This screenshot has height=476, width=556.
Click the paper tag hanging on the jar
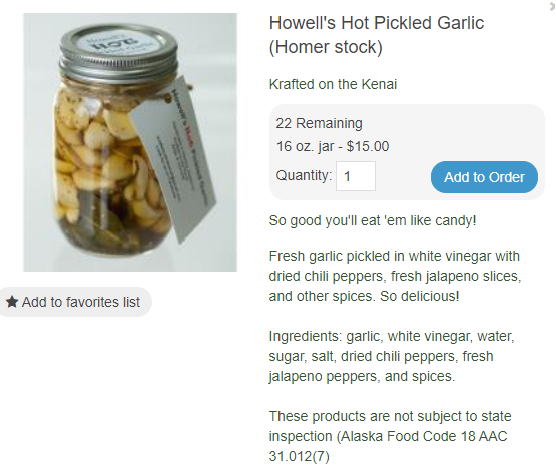click(x=174, y=160)
